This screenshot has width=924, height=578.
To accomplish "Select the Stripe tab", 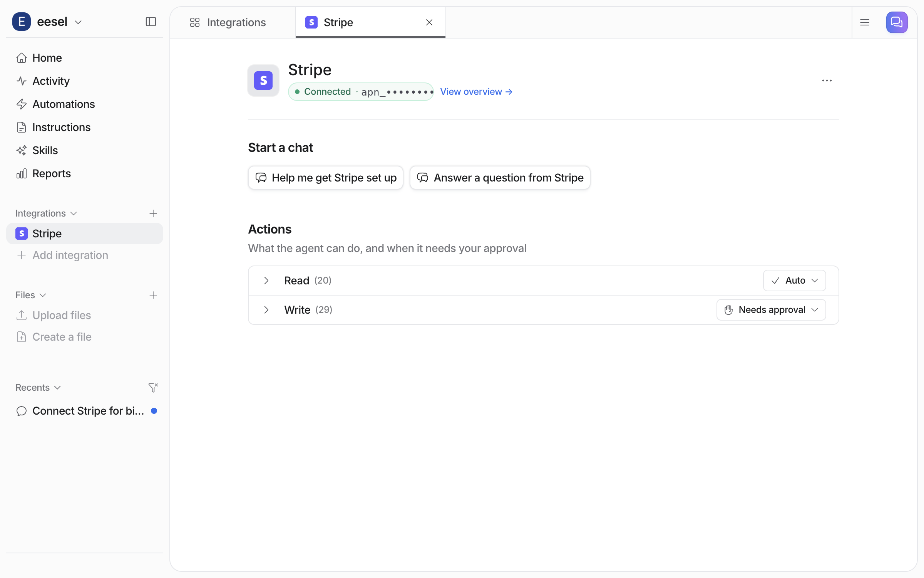I will [x=370, y=22].
